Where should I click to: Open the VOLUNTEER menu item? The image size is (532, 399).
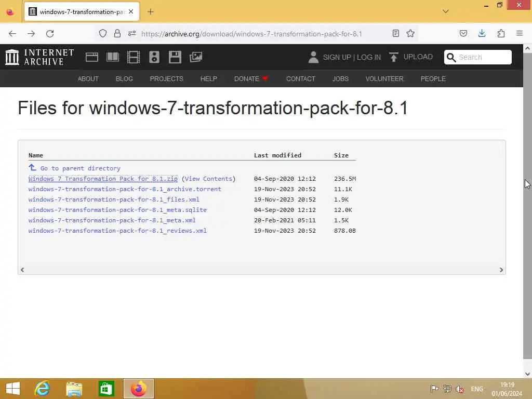coord(384,79)
